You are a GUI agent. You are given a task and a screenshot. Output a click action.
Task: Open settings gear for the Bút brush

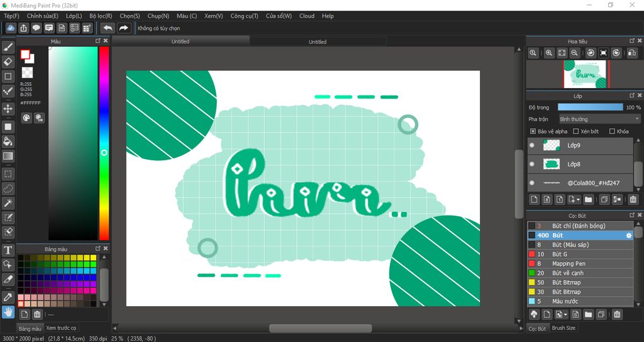point(628,236)
